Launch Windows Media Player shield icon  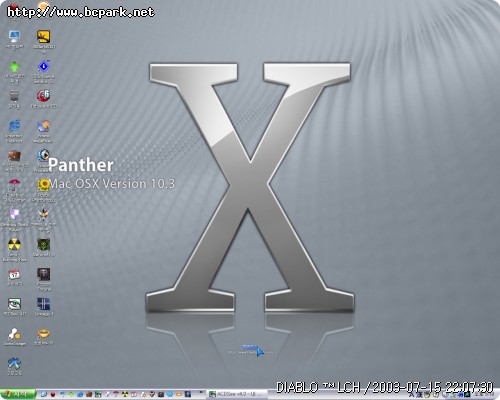[x=14, y=215]
